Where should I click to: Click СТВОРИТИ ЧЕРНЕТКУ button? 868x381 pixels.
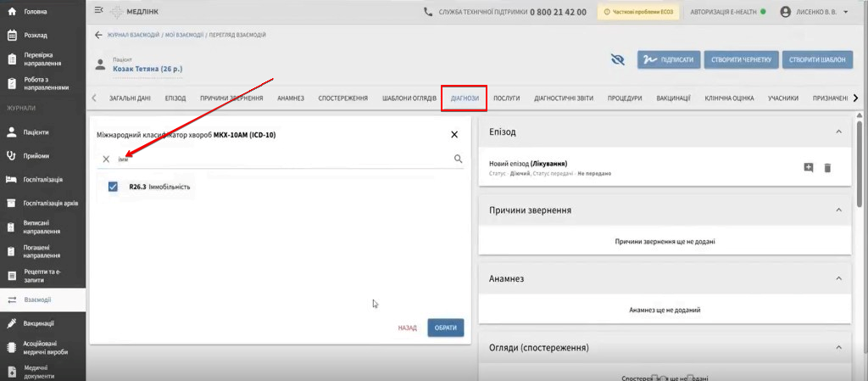point(741,59)
